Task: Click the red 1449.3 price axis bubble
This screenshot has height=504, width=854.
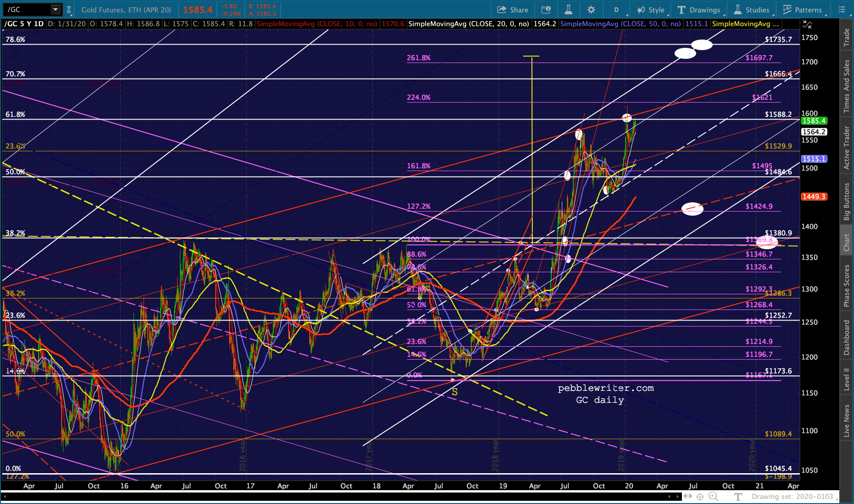Action: click(814, 197)
